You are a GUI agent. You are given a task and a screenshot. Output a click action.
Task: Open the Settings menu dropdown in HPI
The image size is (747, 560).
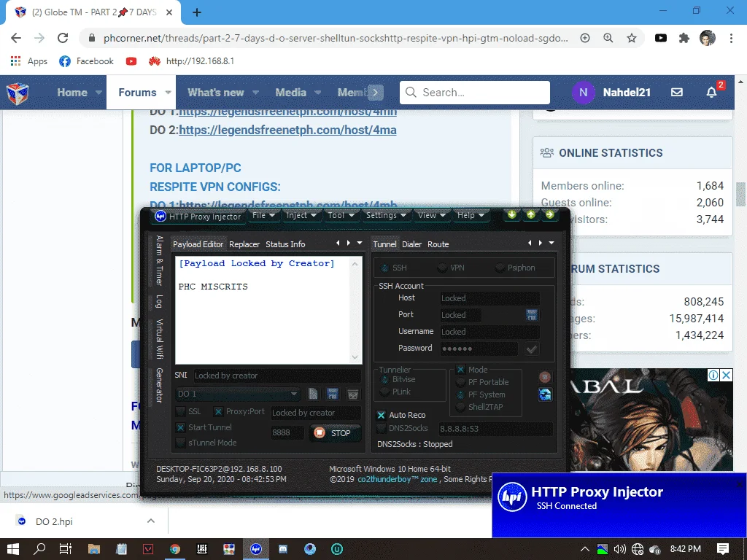(x=386, y=215)
